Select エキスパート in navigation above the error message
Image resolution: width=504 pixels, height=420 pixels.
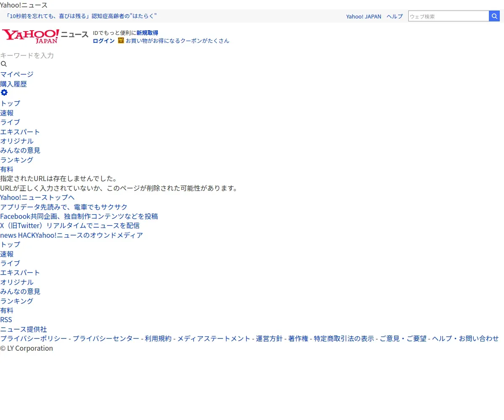(x=20, y=132)
